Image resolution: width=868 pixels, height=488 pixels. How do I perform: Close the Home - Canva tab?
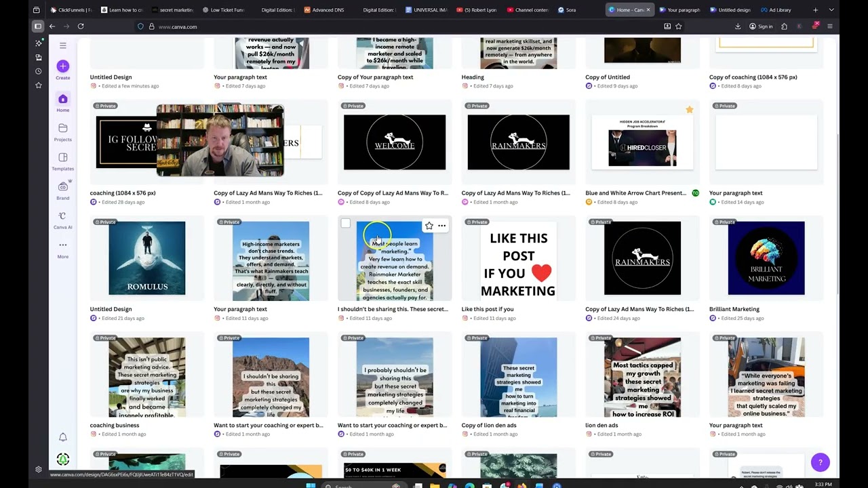pyautogui.click(x=649, y=10)
